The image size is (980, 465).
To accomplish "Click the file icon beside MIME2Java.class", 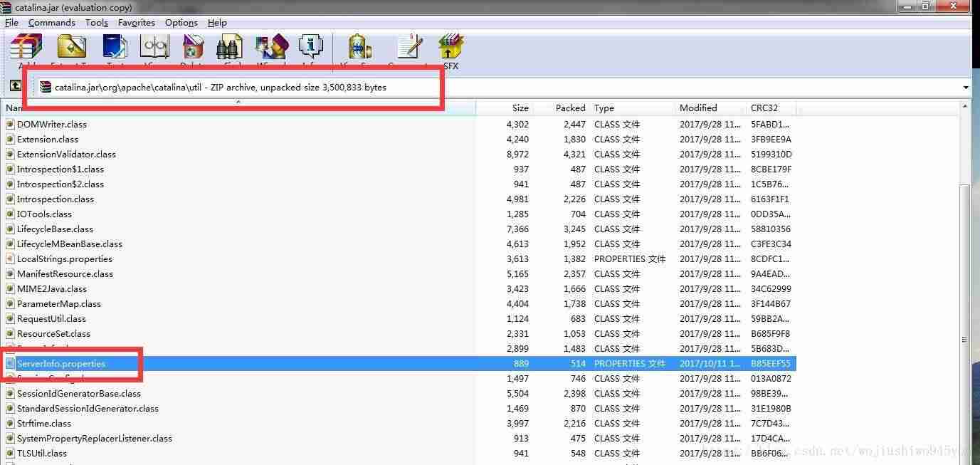I will (10, 288).
